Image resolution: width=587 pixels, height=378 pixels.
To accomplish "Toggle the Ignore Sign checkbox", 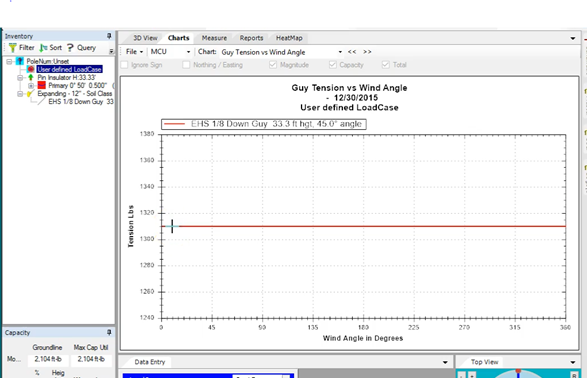I will pyautogui.click(x=124, y=65).
